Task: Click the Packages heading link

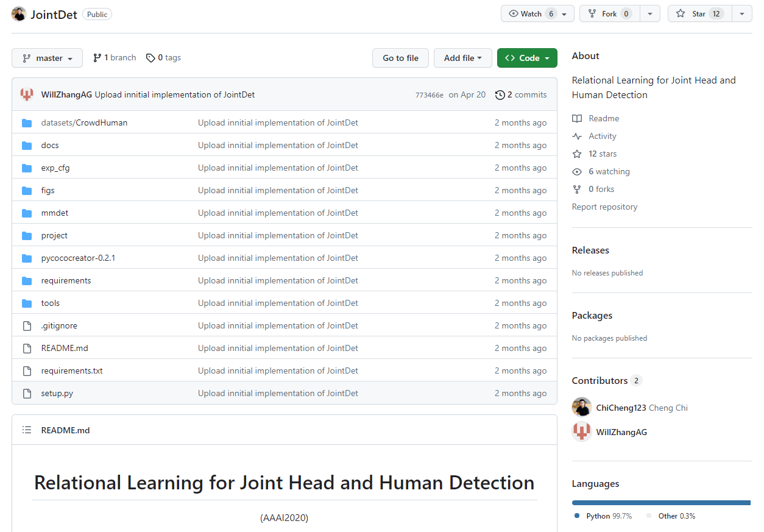Action: click(592, 315)
